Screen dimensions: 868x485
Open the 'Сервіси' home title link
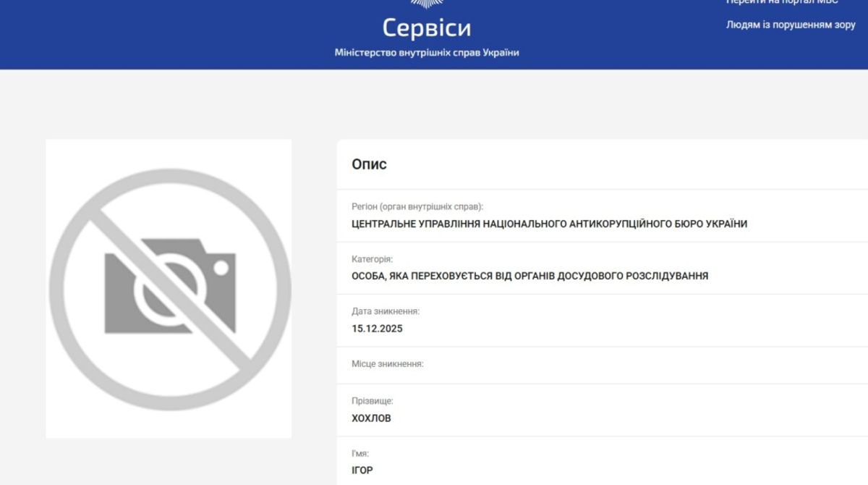[x=426, y=28]
